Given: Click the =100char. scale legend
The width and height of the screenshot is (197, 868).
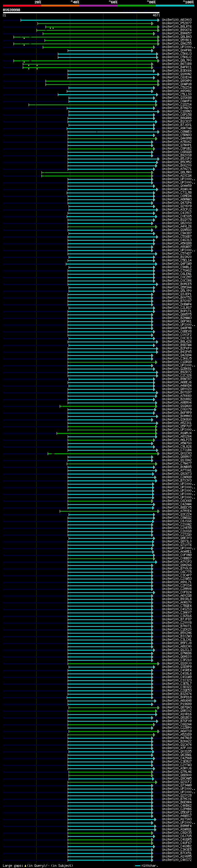Looking at the screenshot, I should 146,866.
